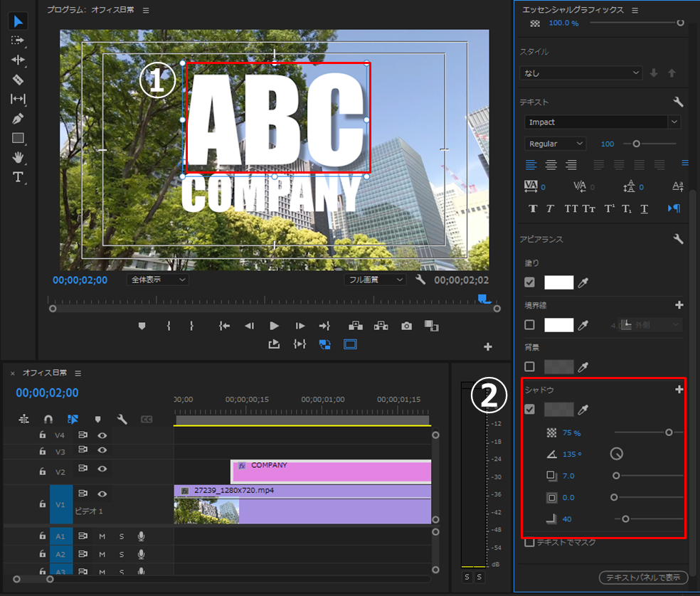Disable the shadow checkbox

click(x=529, y=409)
